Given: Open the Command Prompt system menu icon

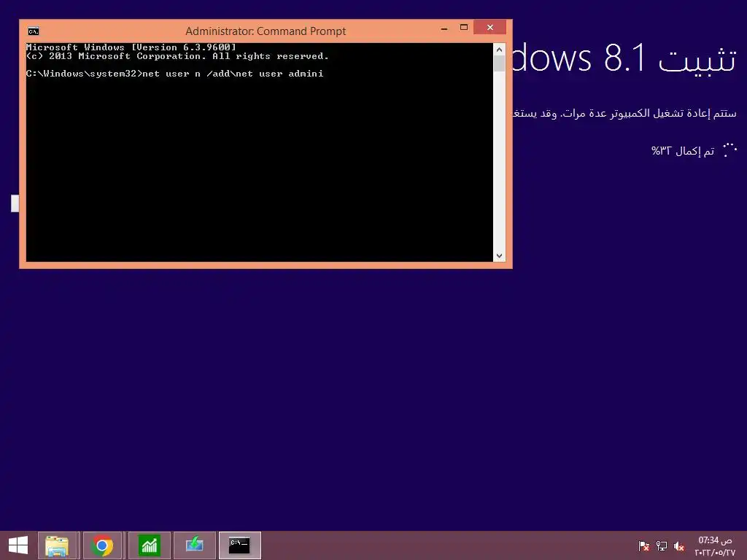Looking at the screenshot, I should [34, 31].
